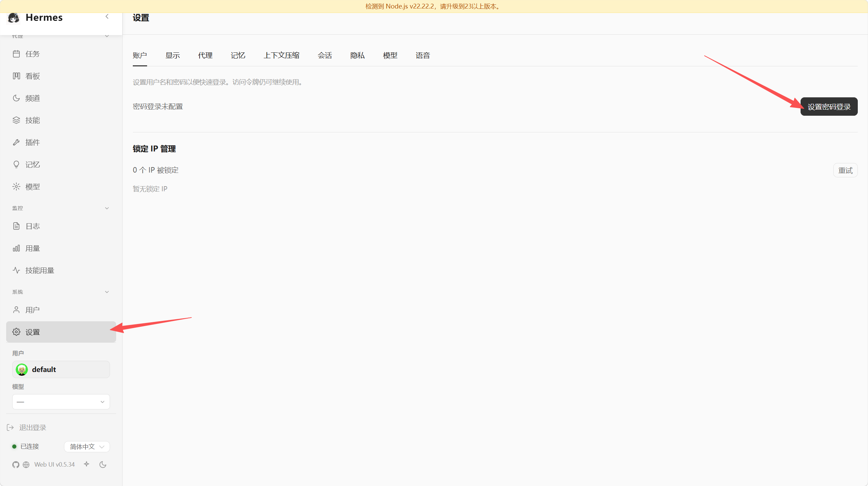
Task: Switch to the 语音 tab
Action: [x=423, y=55]
